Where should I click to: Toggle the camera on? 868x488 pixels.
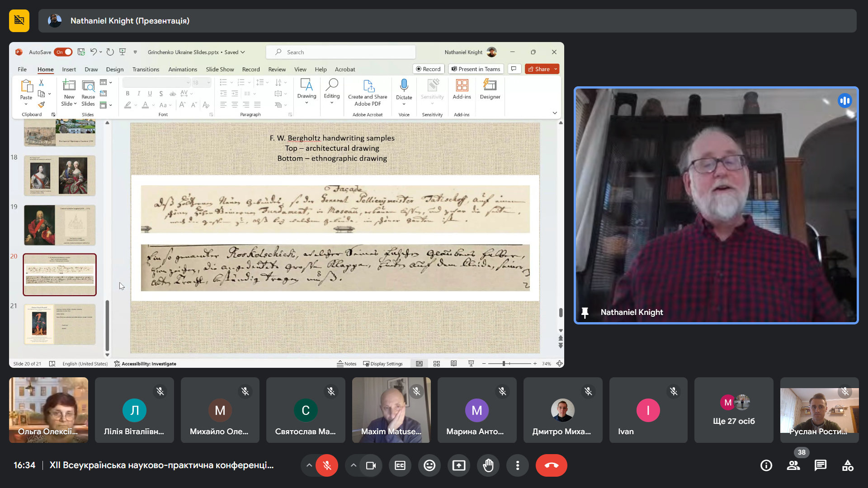coord(371,465)
